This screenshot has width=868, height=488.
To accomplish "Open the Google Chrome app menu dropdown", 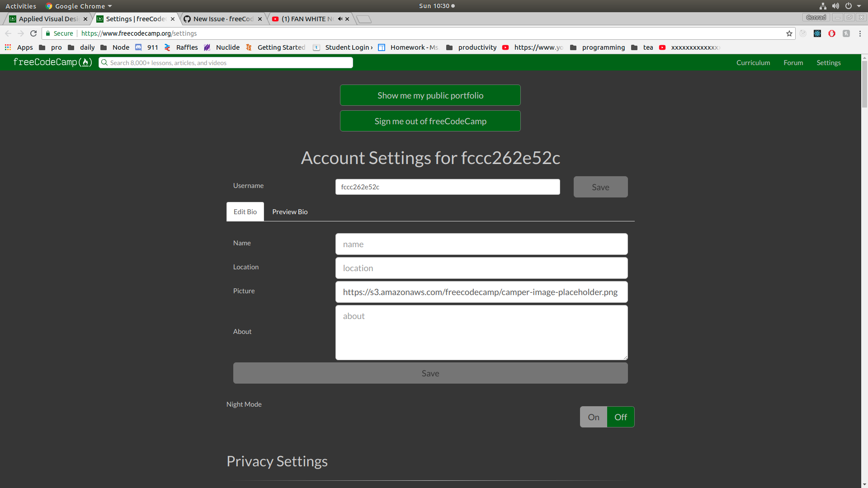I will pos(79,6).
